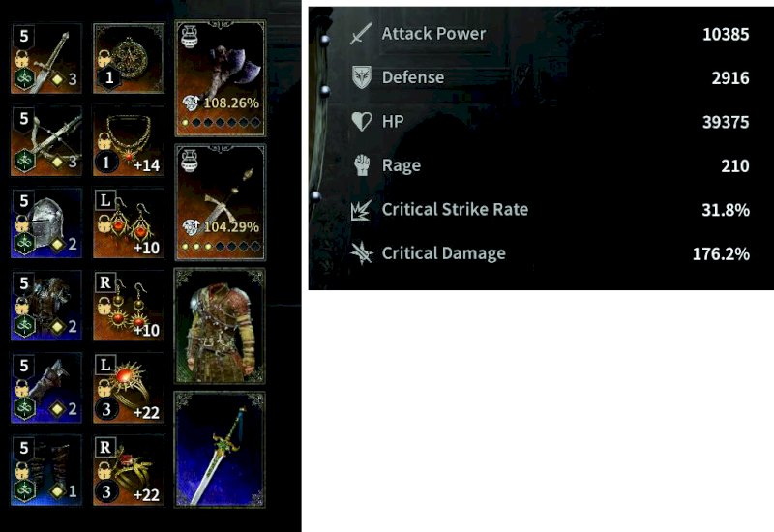The width and height of the screenshot is (774, 532).
Task: Select the chest armor slot
Action: pos(46,306)
